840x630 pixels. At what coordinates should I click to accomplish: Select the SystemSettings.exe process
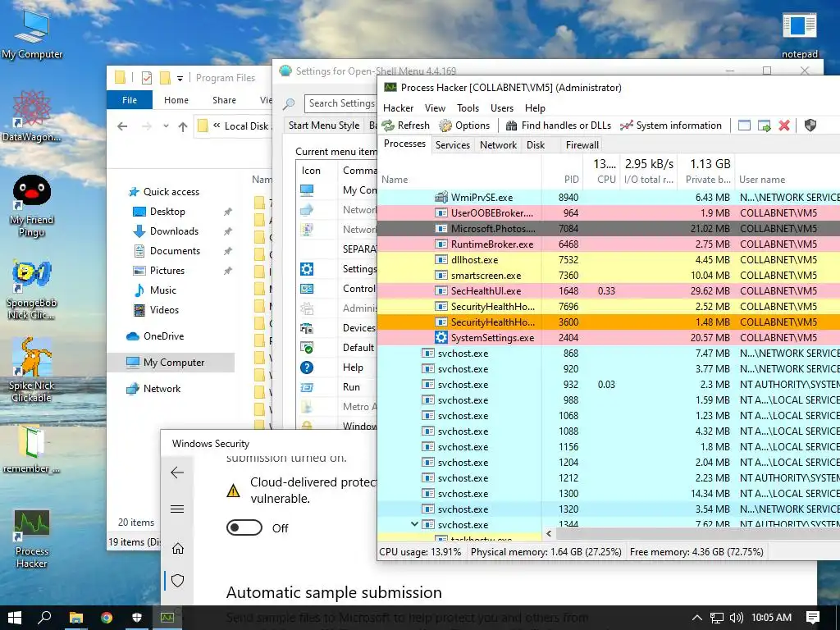tap(609, 338)
